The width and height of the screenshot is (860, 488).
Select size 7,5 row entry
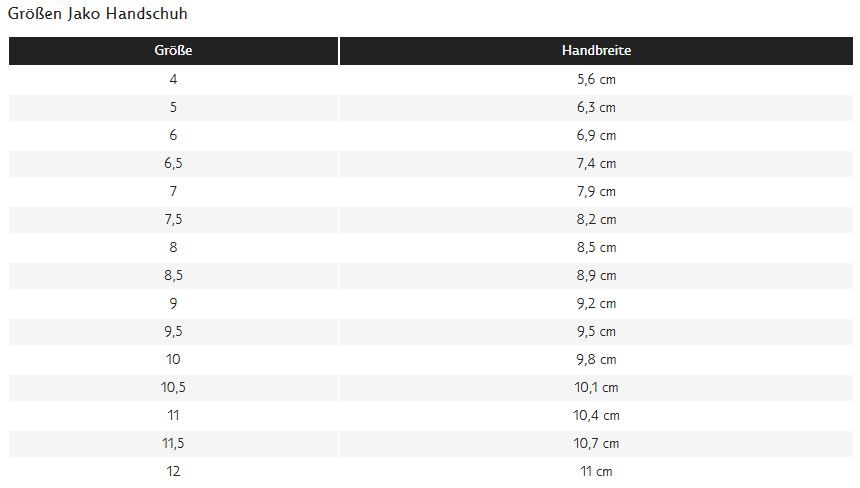[173, 219]
